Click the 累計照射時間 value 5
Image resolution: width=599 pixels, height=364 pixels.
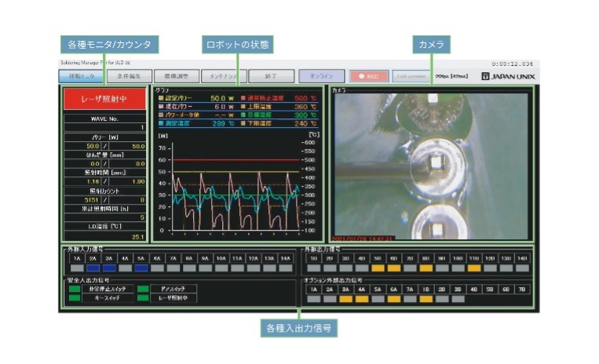(142, 217)
